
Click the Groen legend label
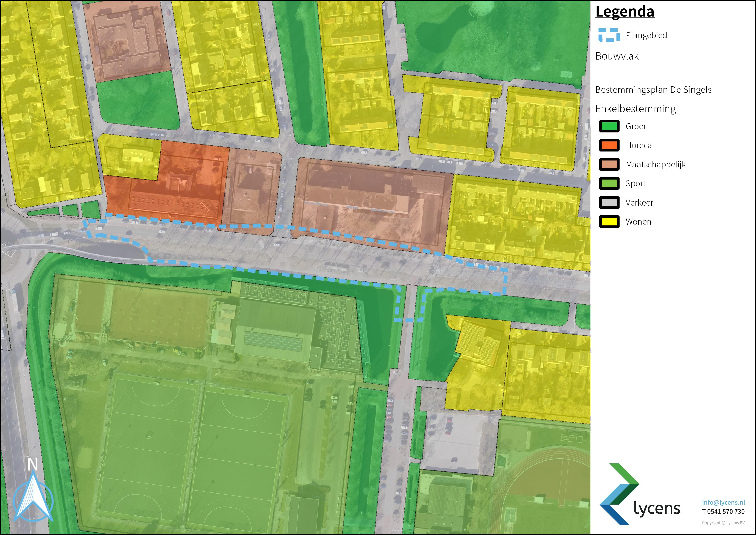[637, 126]
